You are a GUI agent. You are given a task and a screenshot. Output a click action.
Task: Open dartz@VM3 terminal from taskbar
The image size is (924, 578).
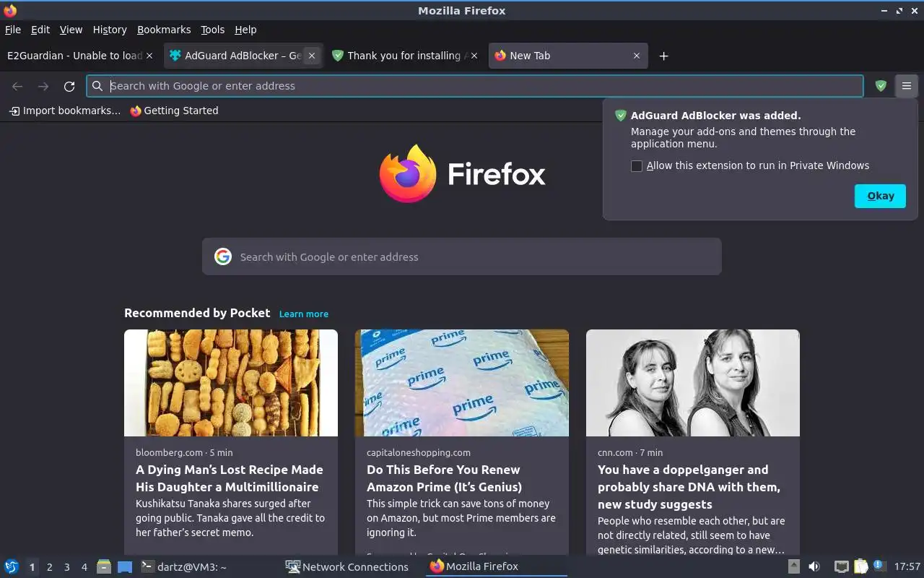pyautogui.click(x=184, y=566)
